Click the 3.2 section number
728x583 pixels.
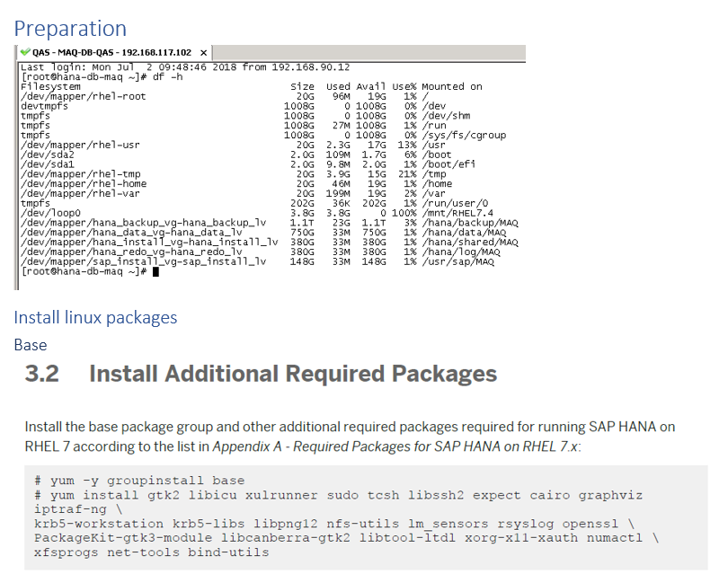click(x=41, y=374)
